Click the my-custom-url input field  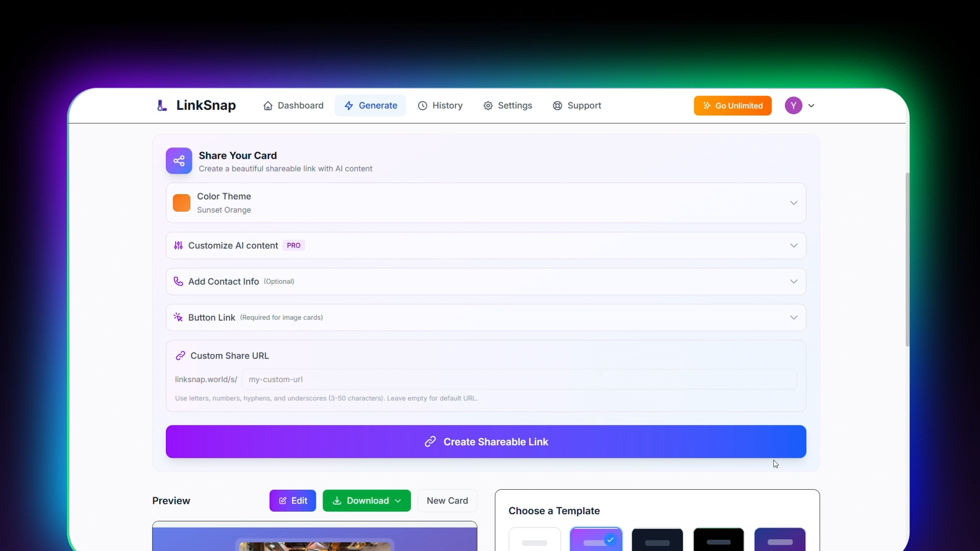click(518, 379)
